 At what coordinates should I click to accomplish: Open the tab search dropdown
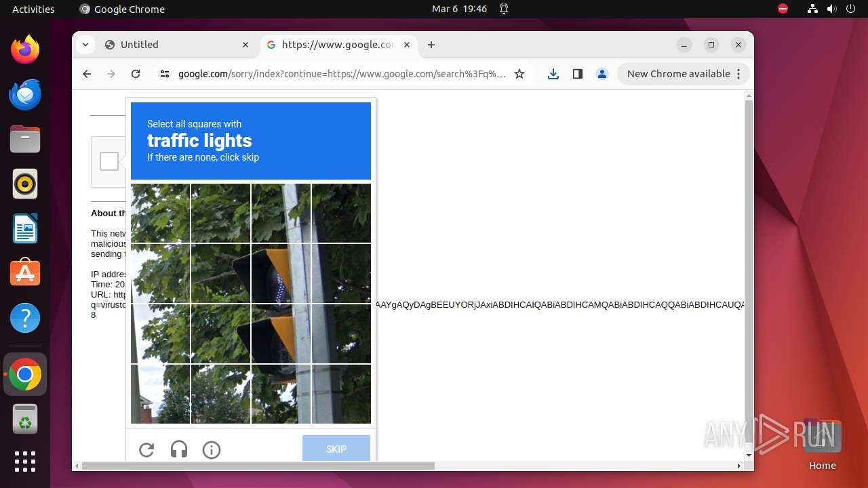point(85,45)
